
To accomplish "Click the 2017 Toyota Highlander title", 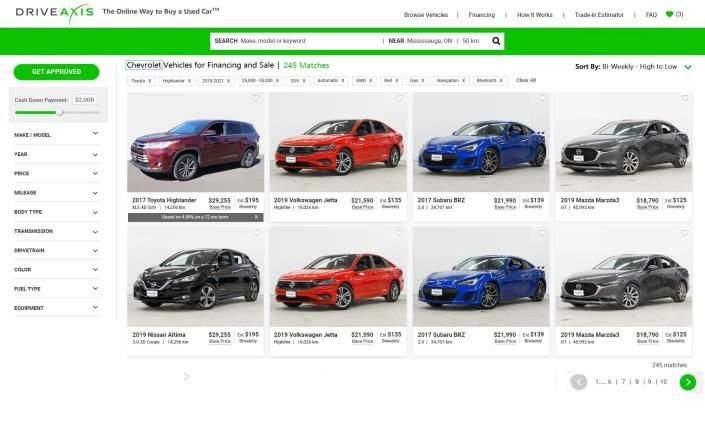I will click(x=164, y=200).
